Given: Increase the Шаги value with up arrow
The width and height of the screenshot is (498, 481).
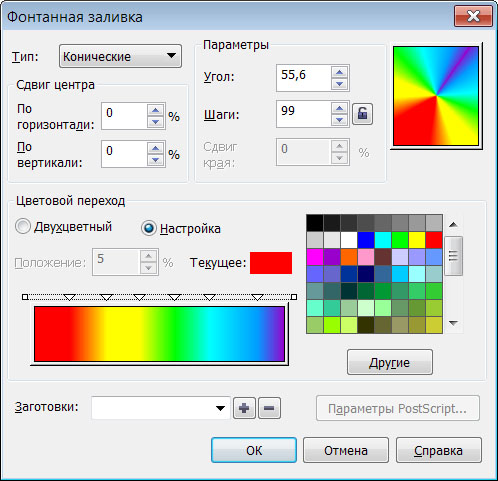Looking at the screenshot, I should [x=340, y=108].
